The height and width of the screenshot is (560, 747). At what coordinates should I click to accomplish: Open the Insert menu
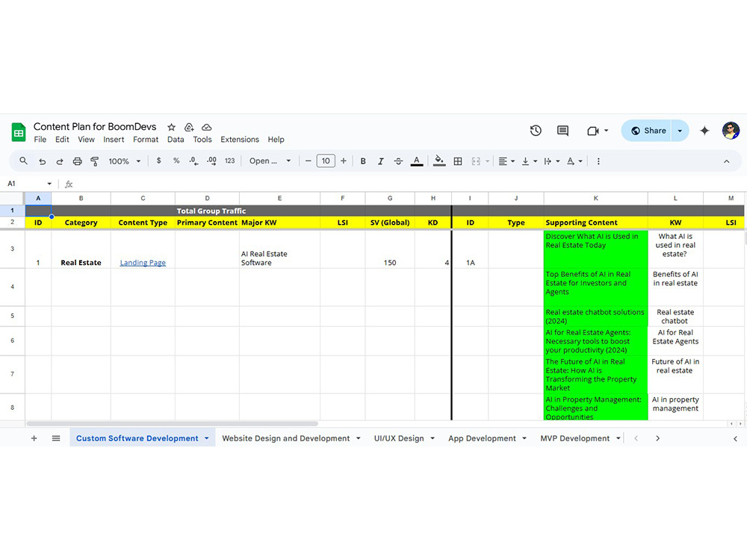tap(114, 140)
